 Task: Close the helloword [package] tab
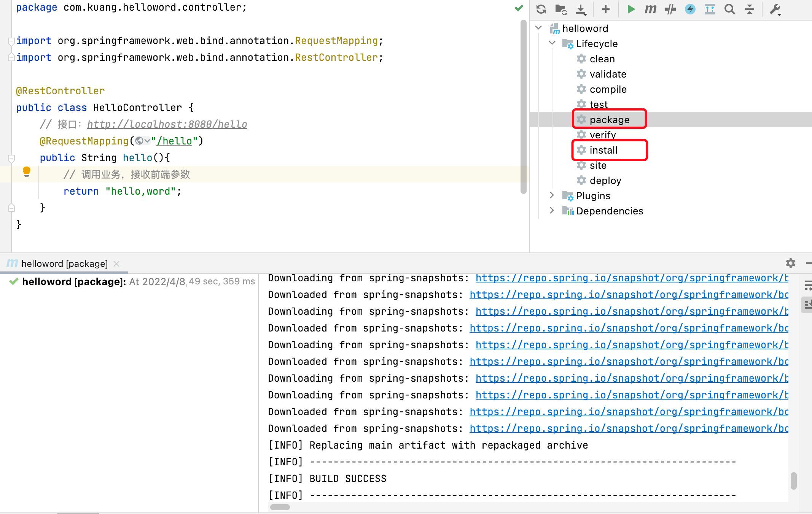coord(116,263)
